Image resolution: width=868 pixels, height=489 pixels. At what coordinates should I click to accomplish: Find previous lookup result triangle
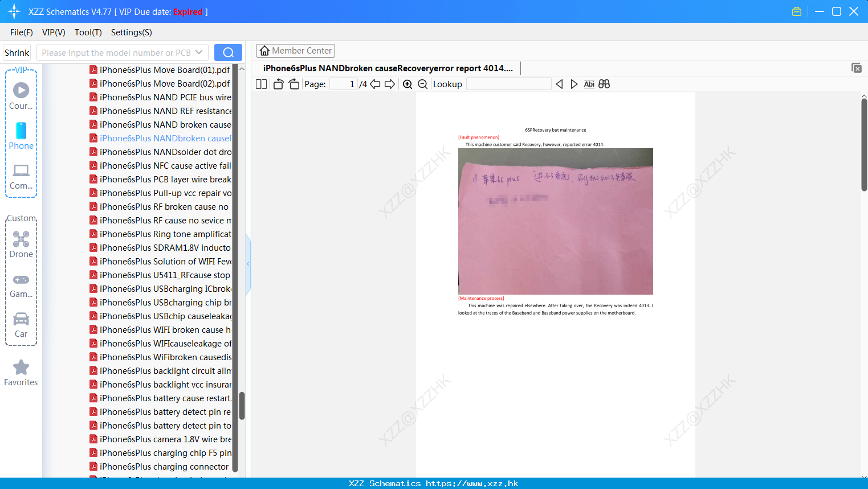559,84
